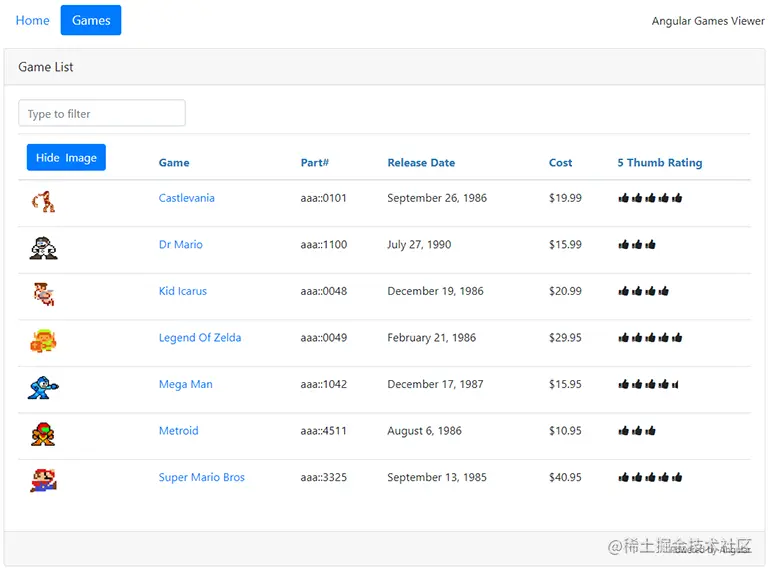Click the thumb rating for Mega Man
Screen dimensions: 769x572
[x=648, y=384]
